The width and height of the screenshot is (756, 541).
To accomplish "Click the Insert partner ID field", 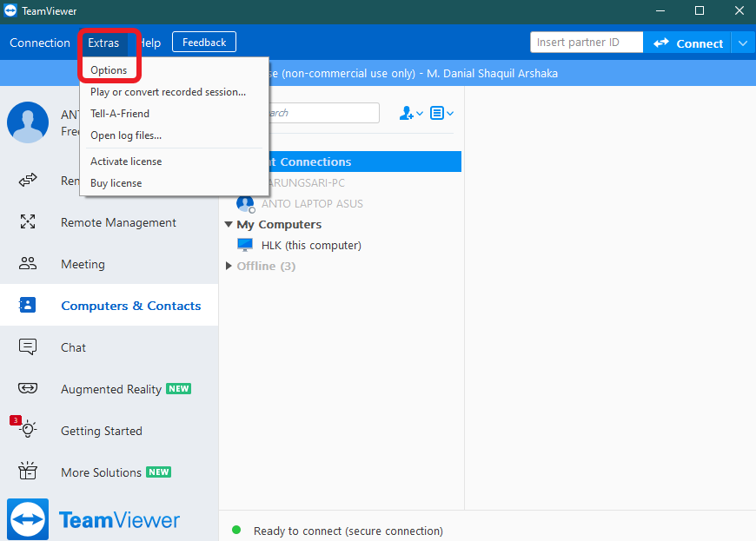I will pos(586,42).
